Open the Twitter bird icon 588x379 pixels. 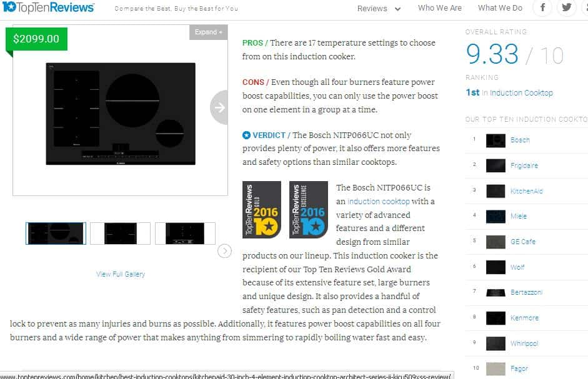[566, 7]
